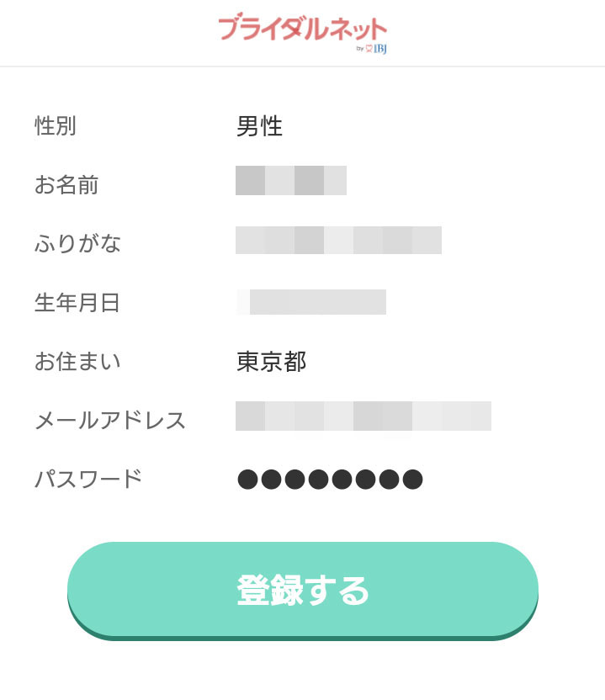Click the IBJ logo under the header
This screenshot has height=700, width=605.
[x=380, y=49]
